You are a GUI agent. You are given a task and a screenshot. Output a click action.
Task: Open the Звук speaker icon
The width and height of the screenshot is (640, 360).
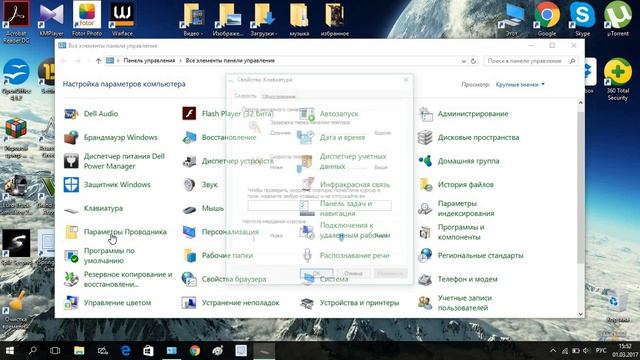pos(189,184)
